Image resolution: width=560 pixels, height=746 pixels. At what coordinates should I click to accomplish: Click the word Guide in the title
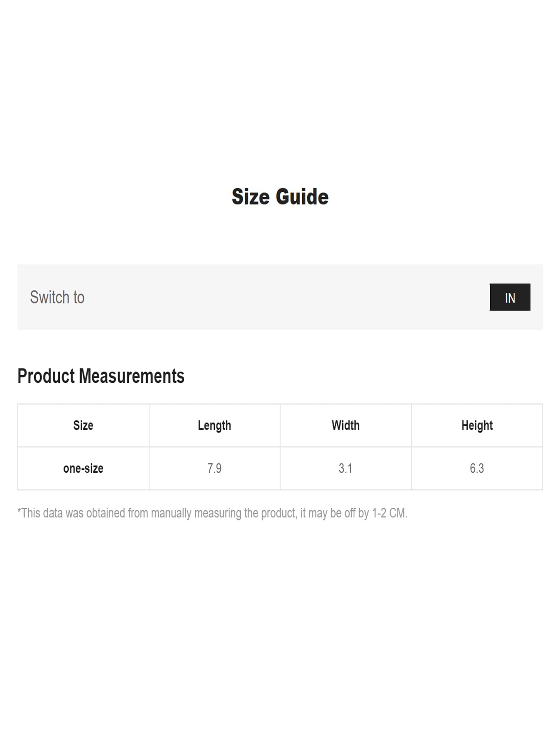coord(302,197)
